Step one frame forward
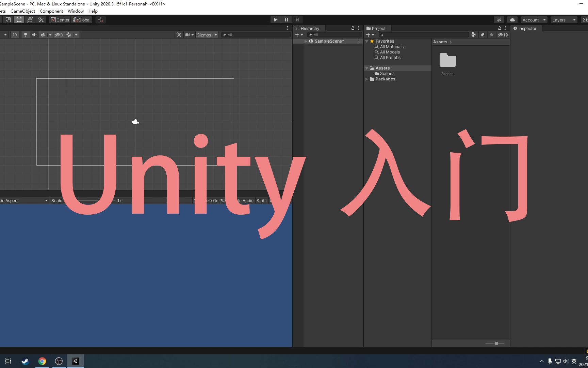Screen dimensions: 588x368 (x=297, y=20)
